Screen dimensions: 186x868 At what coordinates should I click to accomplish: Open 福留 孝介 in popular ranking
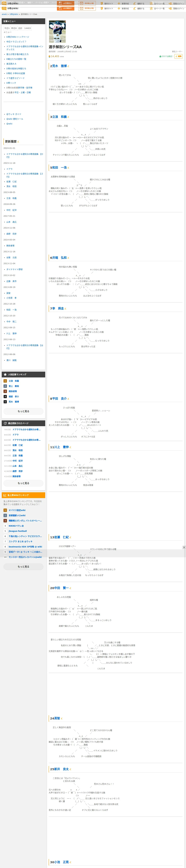(14, 397)
